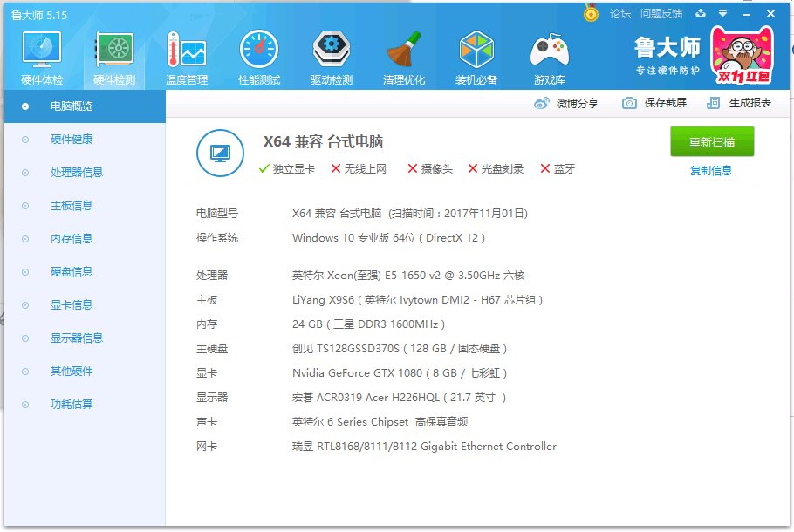
Task: Select 电脑概览 overview in sidebar
Action: (85, 106)
